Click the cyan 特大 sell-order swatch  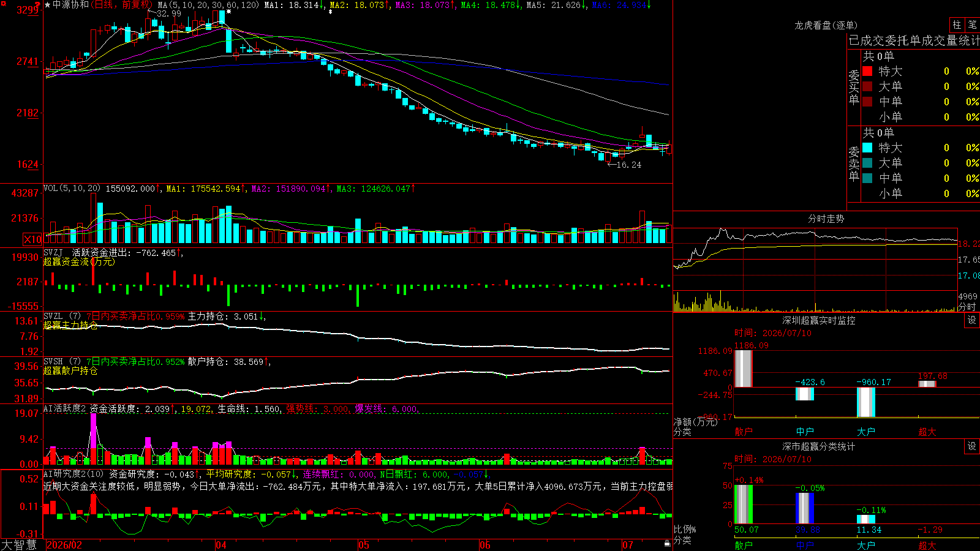point(867,148)
